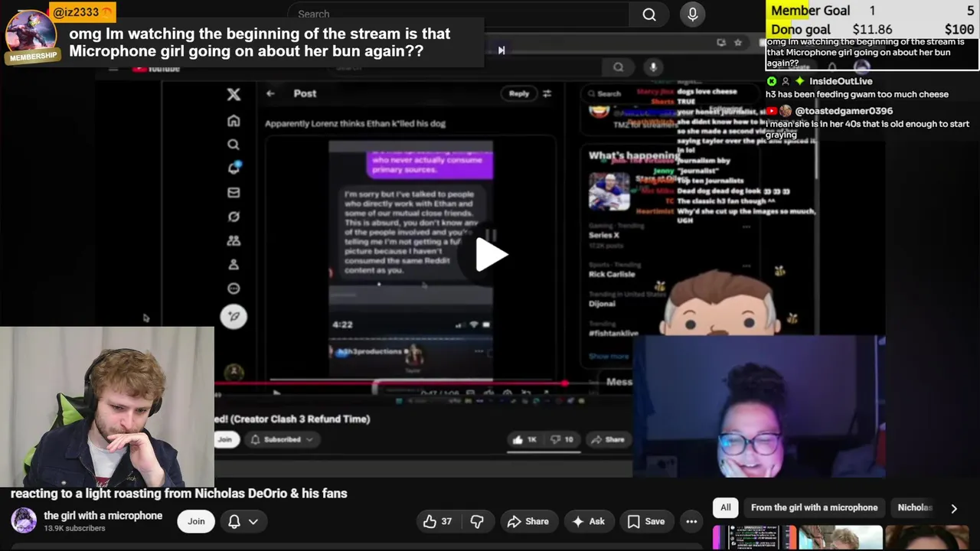Click the X logo in the video's sidebar

234,94
